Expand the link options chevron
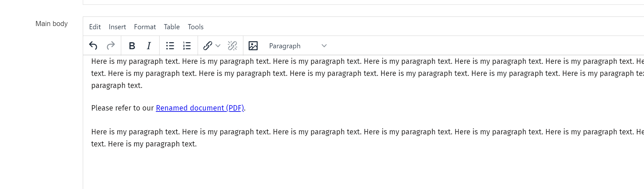Image resolution: width=644 pixels, height=189 pixels. coord(218,46)
